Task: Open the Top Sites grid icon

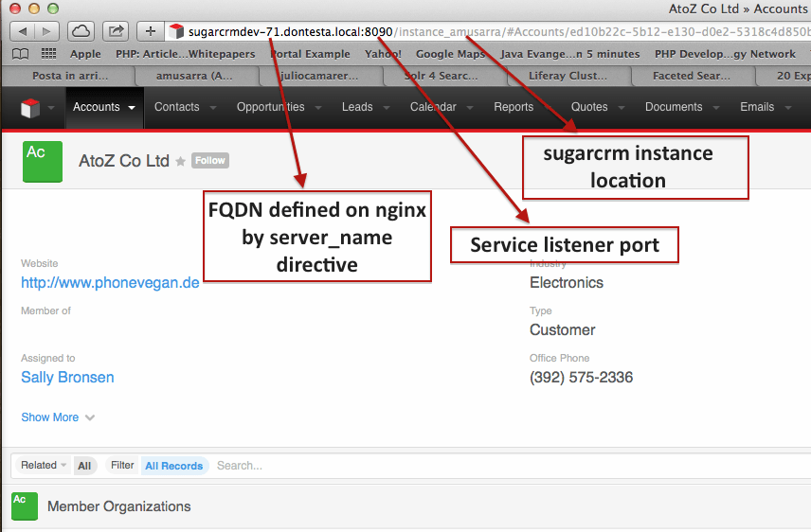Action: click(48, 54)
